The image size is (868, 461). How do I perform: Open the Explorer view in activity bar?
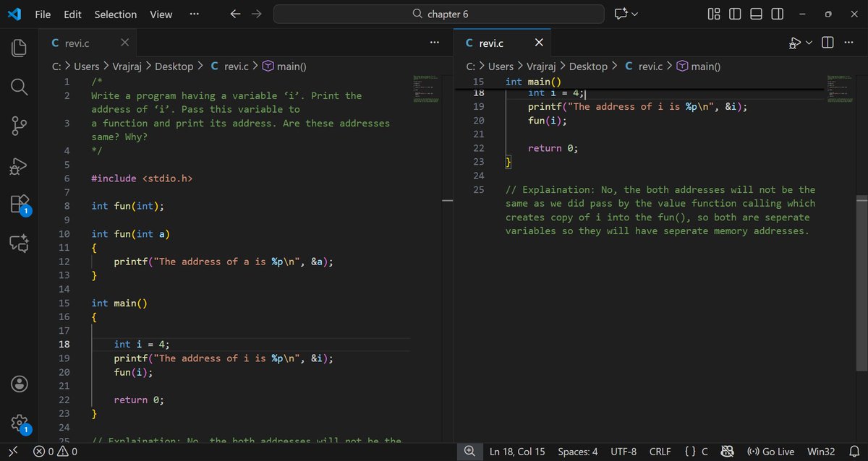click(19, 47)
